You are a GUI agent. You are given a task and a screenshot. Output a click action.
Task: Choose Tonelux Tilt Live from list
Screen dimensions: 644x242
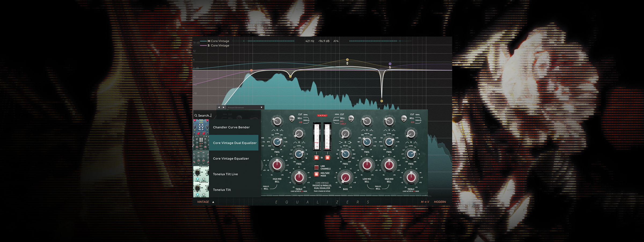pyautogui.click(x=225, y=174)
